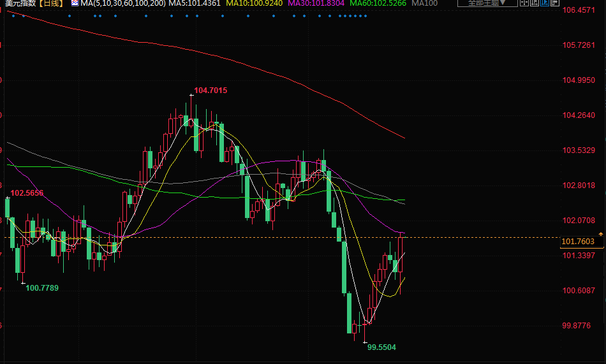Click the candlestick at the 104.7015 peak
606x364 pixels.
click(x=191, y=110)
